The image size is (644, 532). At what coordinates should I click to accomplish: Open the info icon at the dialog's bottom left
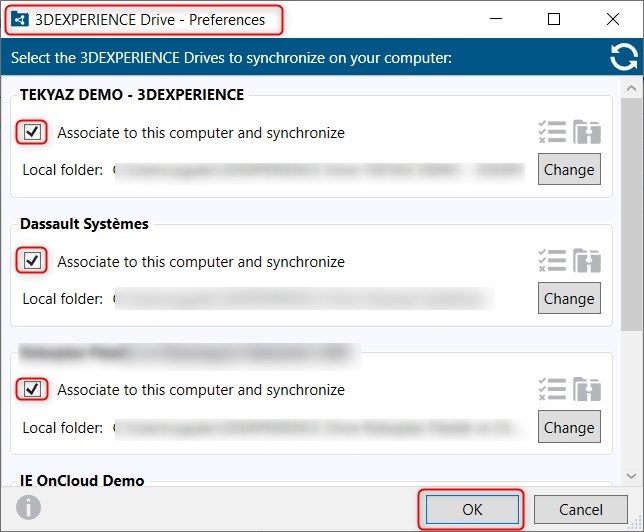(28, 507)
